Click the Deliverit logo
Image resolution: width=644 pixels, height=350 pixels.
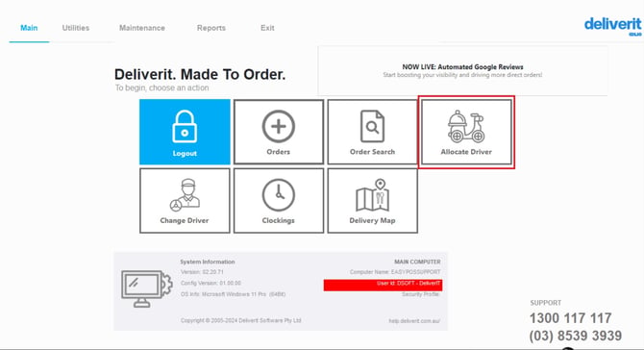[613, 26]
